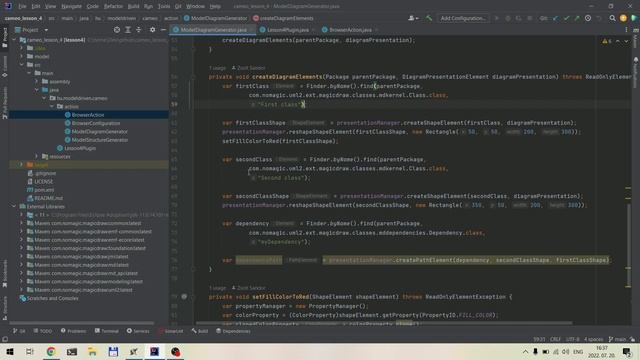Screen dimensions: 640x360
Task: Collapse the action package
Action: (52, 106)
